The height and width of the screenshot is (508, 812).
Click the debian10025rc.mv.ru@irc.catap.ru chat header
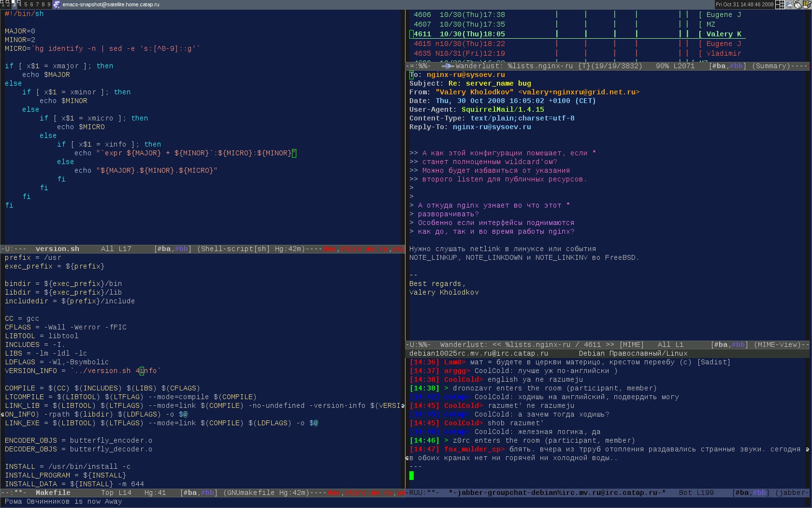(x=478, y=354)
